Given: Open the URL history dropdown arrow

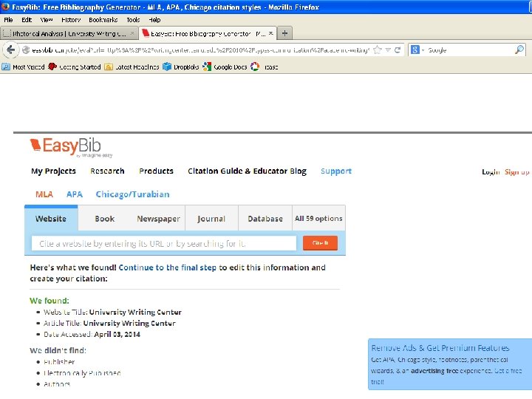Looking at the screenshot, I should [x=388, y=50].
